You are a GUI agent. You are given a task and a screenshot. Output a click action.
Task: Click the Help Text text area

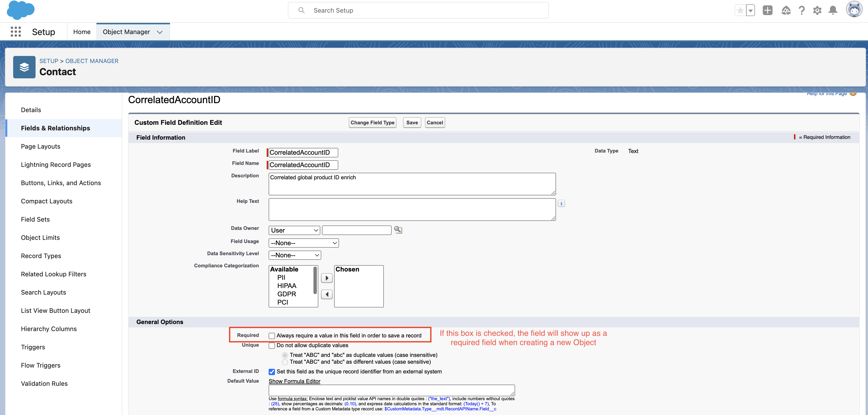(412, 209)
